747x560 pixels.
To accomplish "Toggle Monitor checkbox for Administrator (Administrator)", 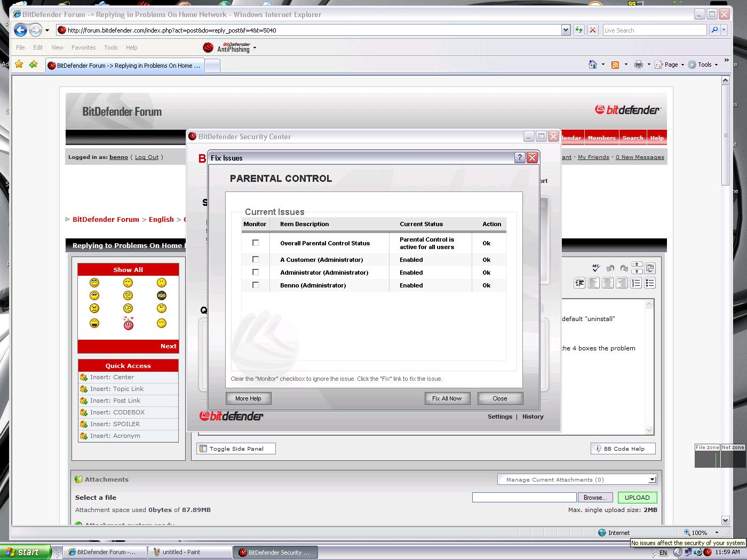I will 256,272.
